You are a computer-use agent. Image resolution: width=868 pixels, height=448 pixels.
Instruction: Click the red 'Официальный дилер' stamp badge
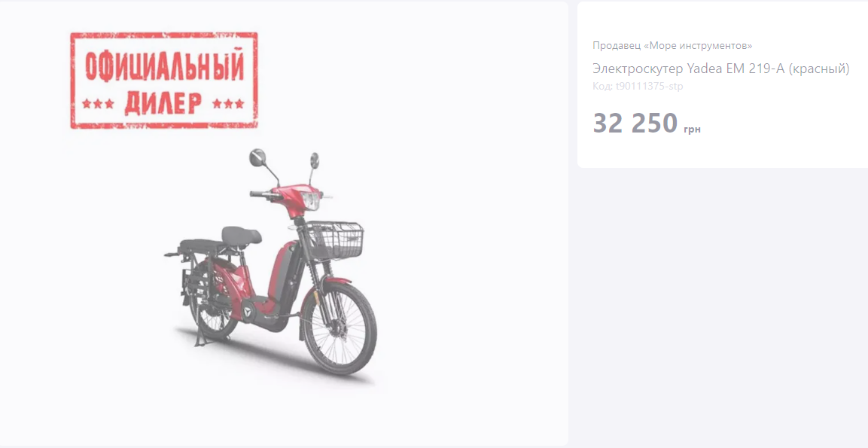pos(164,81)
